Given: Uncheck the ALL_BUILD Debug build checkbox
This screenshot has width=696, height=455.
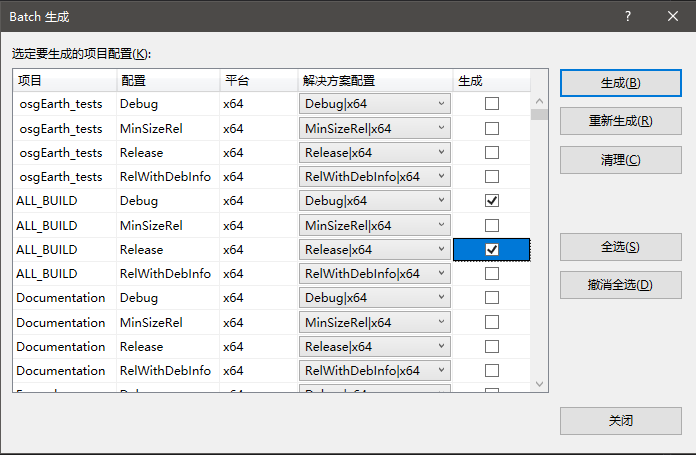Looking at the screenshot, I should click(x=492, y=201).
